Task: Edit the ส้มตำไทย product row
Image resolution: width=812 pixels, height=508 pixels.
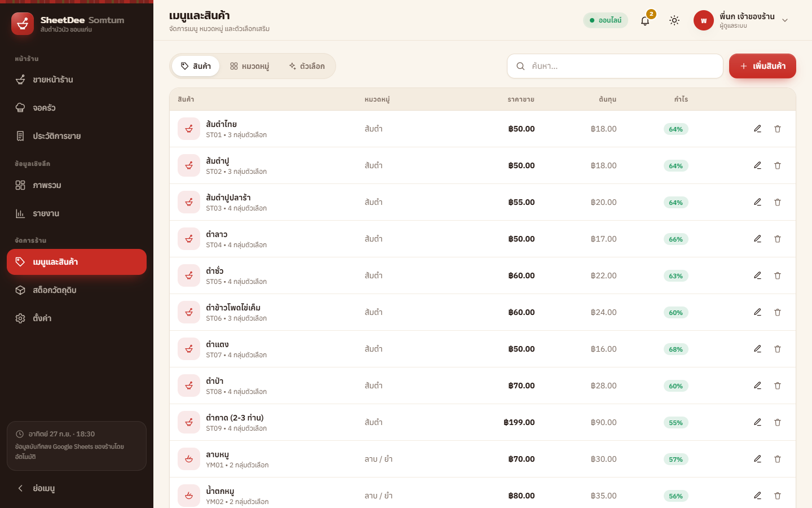Action: [x=757, y=129]
